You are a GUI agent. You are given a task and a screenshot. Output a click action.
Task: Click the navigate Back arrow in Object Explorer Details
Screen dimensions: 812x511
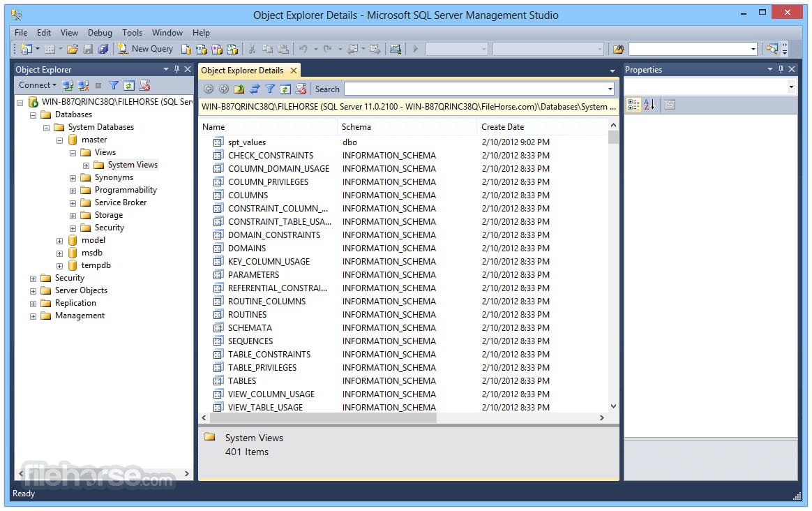[209, 89]
